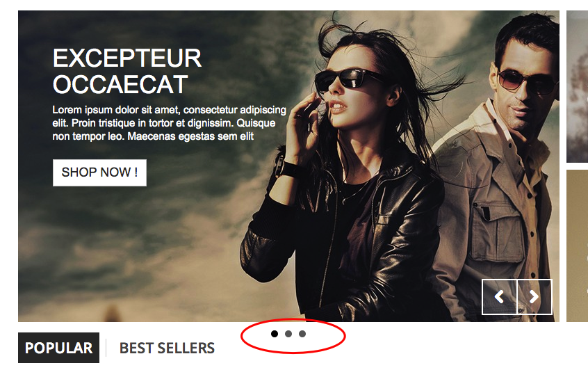Screen dimensions: 588x370
Task: Jump to the second slide dot
Action: (x=288, y=334)
